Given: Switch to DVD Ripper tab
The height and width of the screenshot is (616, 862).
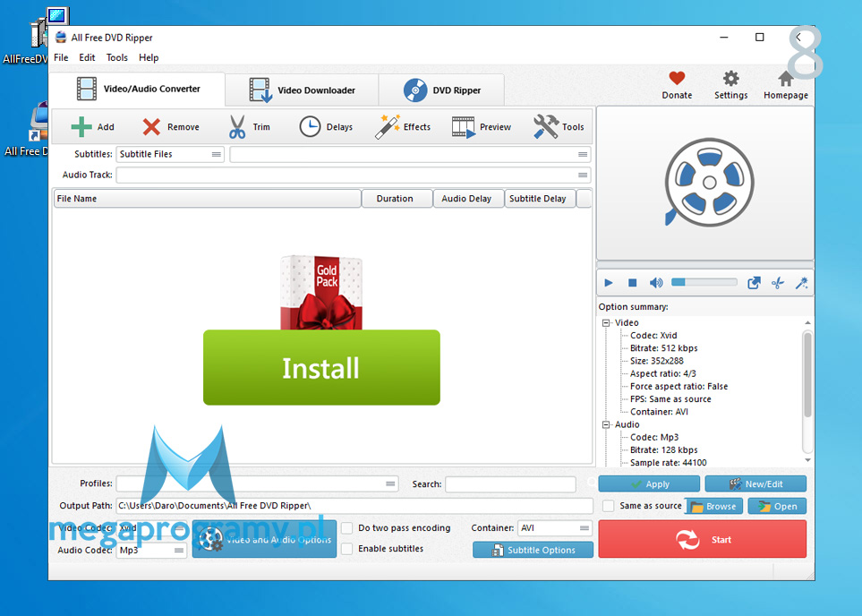Looking at the screenshot, I should point(441,90).
